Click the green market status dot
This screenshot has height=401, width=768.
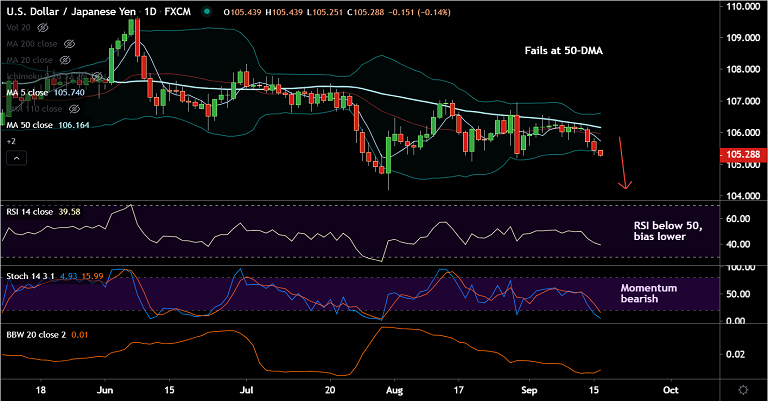click(x=207, y=12)
